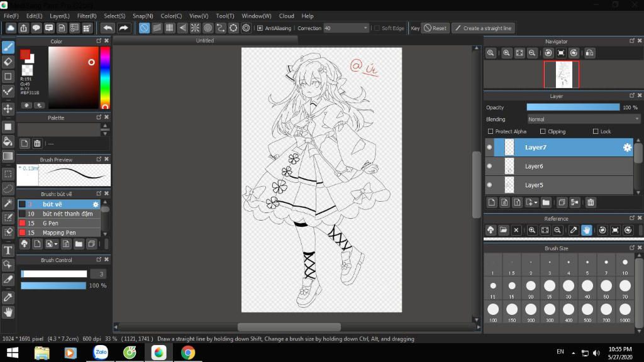Enable Protect Alpha checkbox
The height and width of the screenshot is (362, 644).
tap(491, 131)
